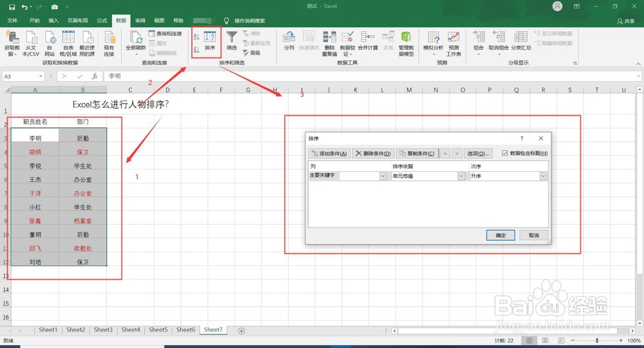The image size is (644, 348).
Task: Click 取消 in the sort dialog
Action: point(534,235)
